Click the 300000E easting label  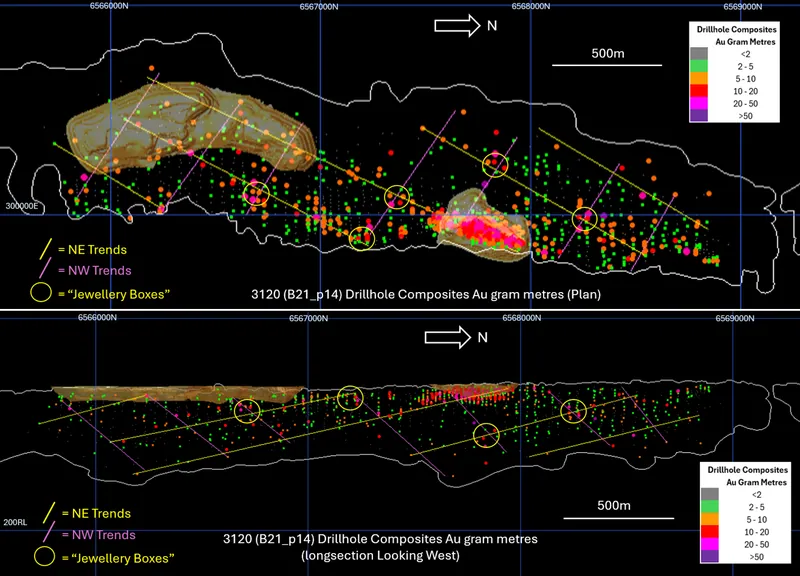pos(22,206)
